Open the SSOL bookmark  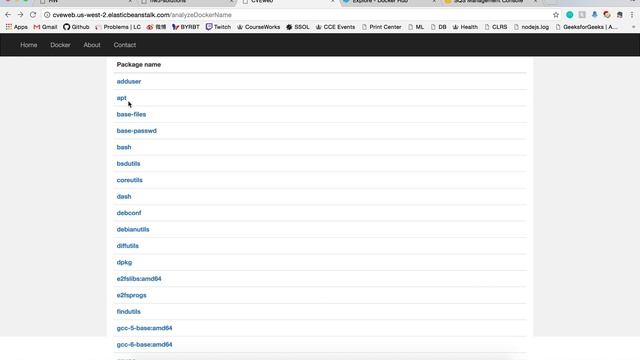298,27
